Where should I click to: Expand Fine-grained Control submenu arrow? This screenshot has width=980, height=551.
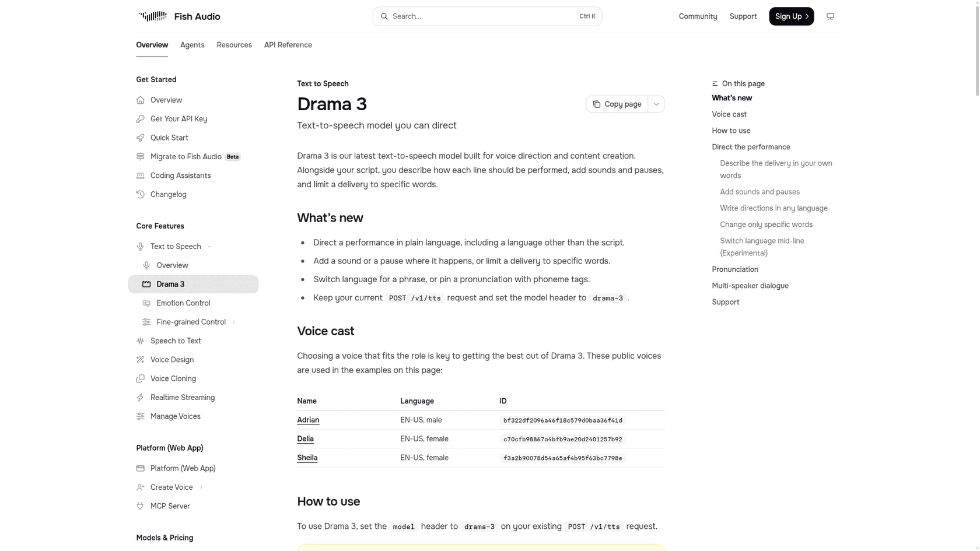234,322
